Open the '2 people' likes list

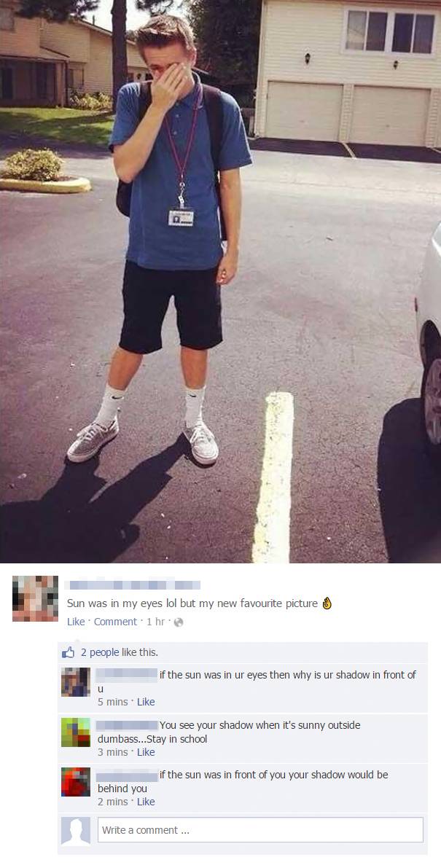click(100, 653)
